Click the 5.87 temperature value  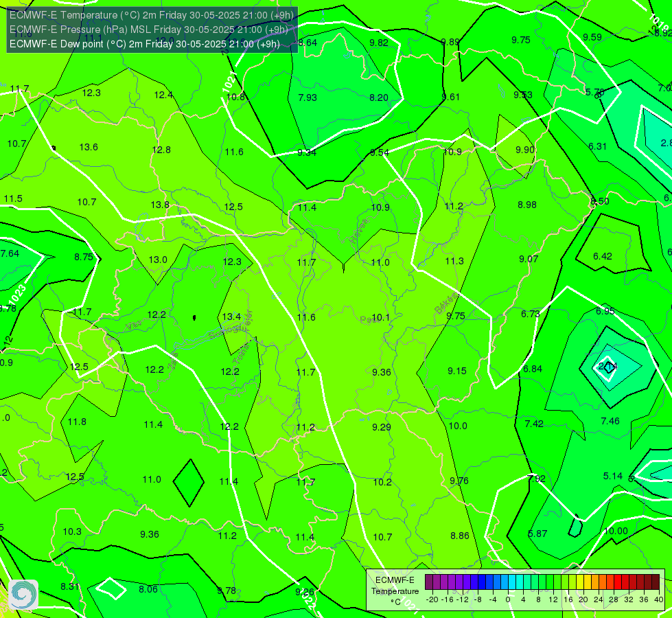click(537, 534)
